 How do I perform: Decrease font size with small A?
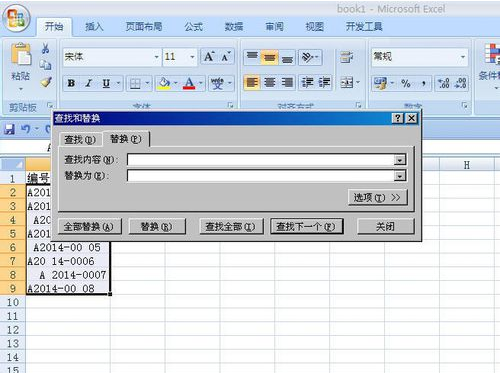click(x=226, y=57)
